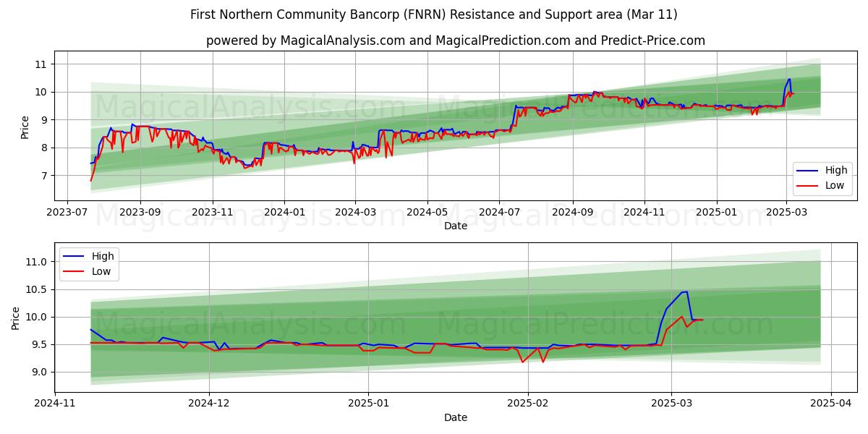868x434 pixels.
Task: Click the '2025-01' label on upper chart
Action: (717, 213)
